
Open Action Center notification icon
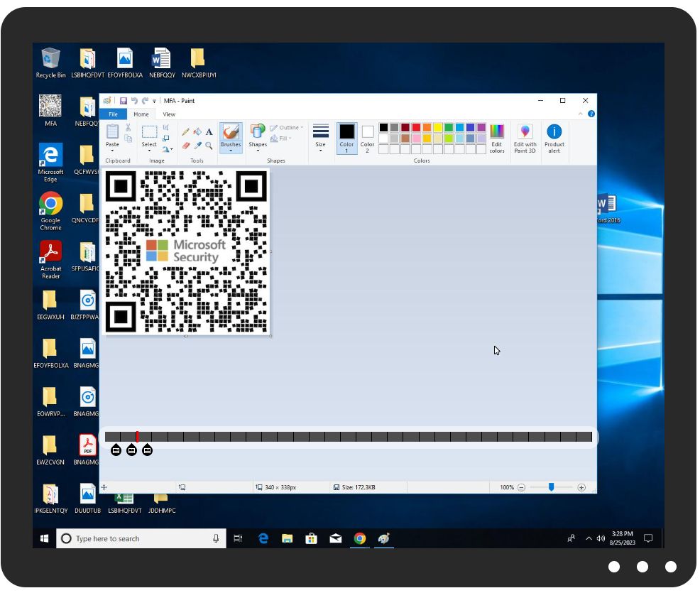pyautogui.click(x=648, y=539)
